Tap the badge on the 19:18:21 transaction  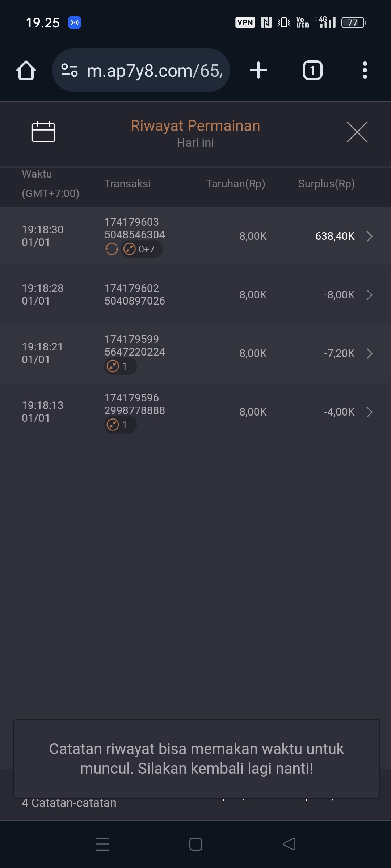click(x=120, y=366)
